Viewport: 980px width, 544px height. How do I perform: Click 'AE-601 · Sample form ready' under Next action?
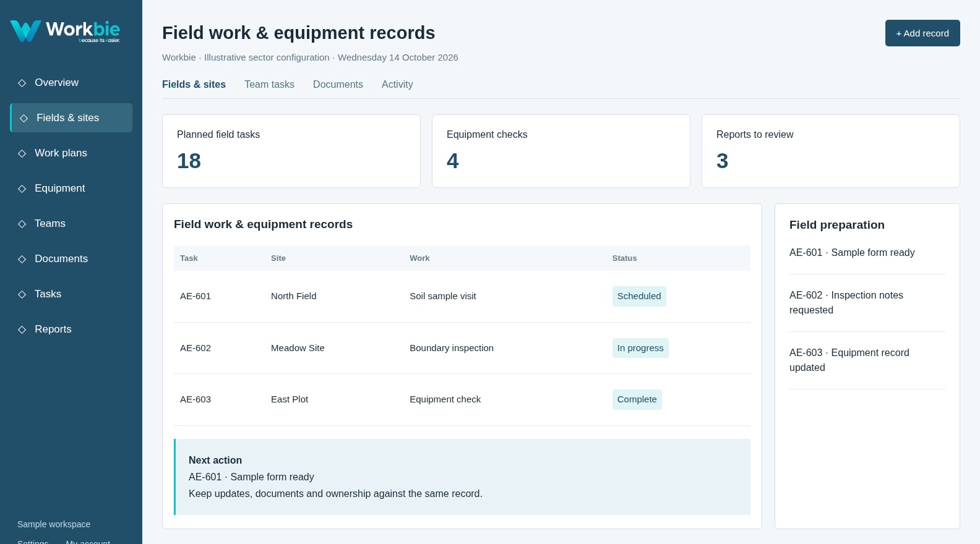tap(251, 477)
